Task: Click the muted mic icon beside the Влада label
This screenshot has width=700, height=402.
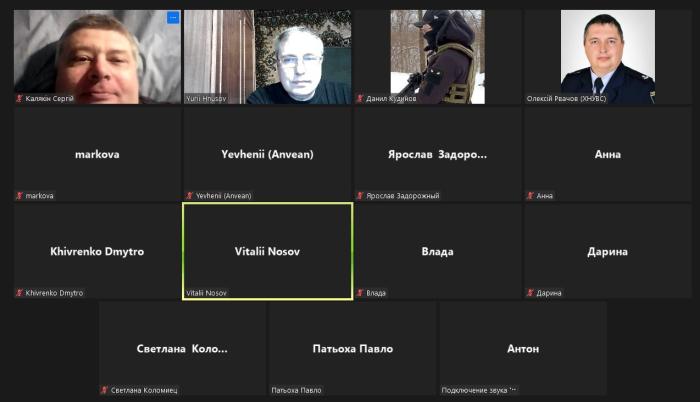Action: 360,293
